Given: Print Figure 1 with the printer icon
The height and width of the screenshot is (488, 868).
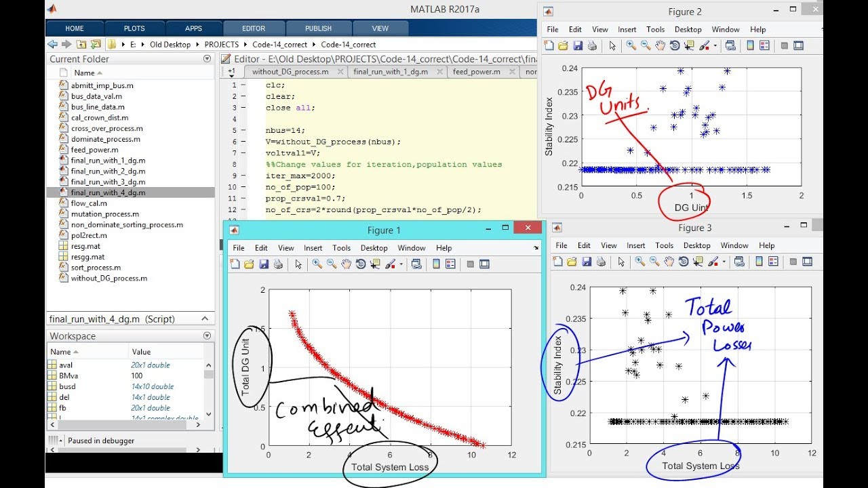Looking at the screenshot, I should pos(277,264).
